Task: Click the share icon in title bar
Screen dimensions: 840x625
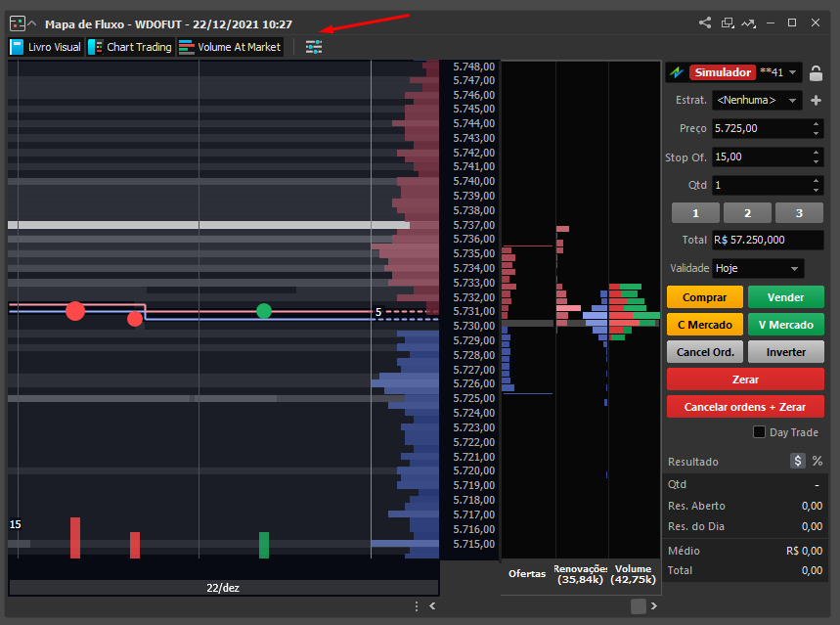Action: (705, 22)
